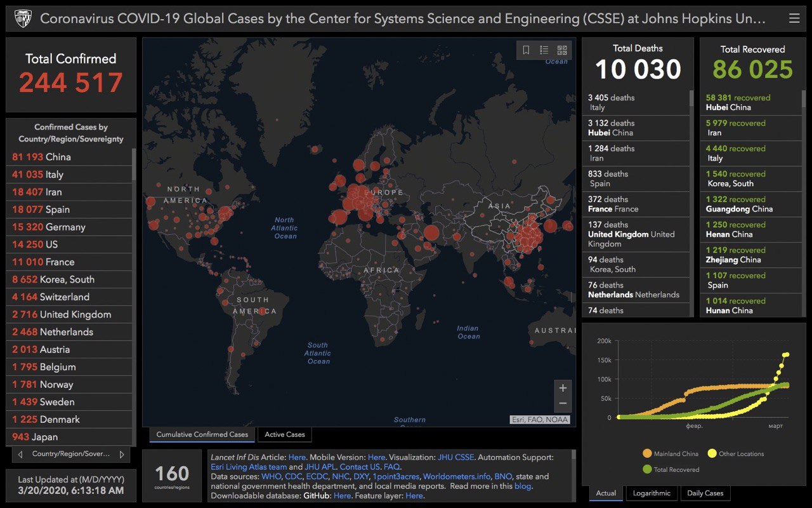This screenshot has width=812, height=508.
Task: Zoom in on the map with plus
Action: 563,388
